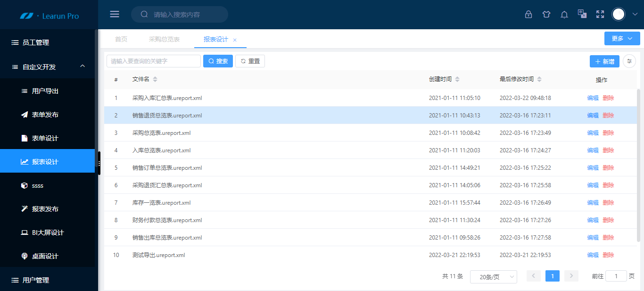Viewport: 644px width, 291px height.
Task: Open the user avatar menu
Action: pos(619,14)
